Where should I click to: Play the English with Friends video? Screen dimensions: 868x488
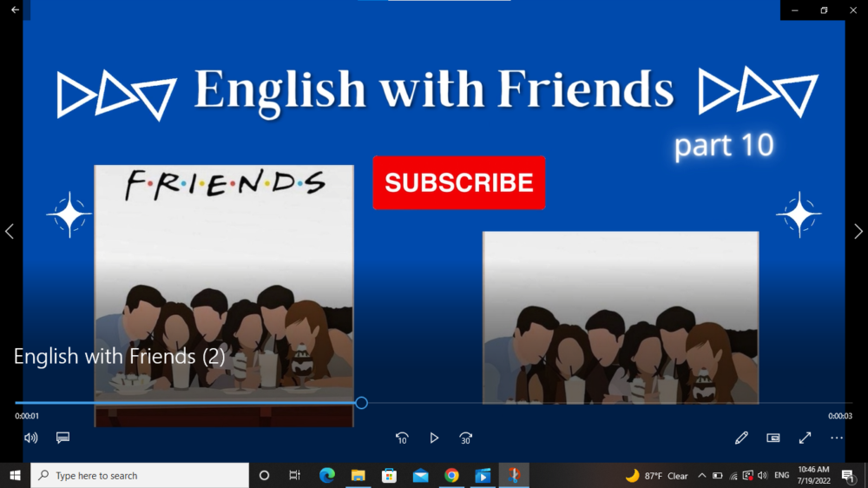[434, 439]
